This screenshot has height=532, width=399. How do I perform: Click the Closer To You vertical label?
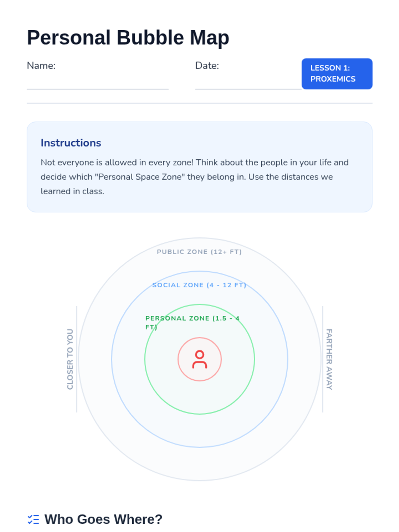pos(70,359)
